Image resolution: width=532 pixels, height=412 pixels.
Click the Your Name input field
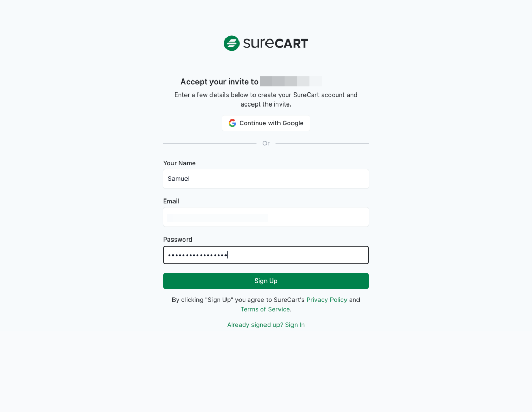(x=265, y=179)
